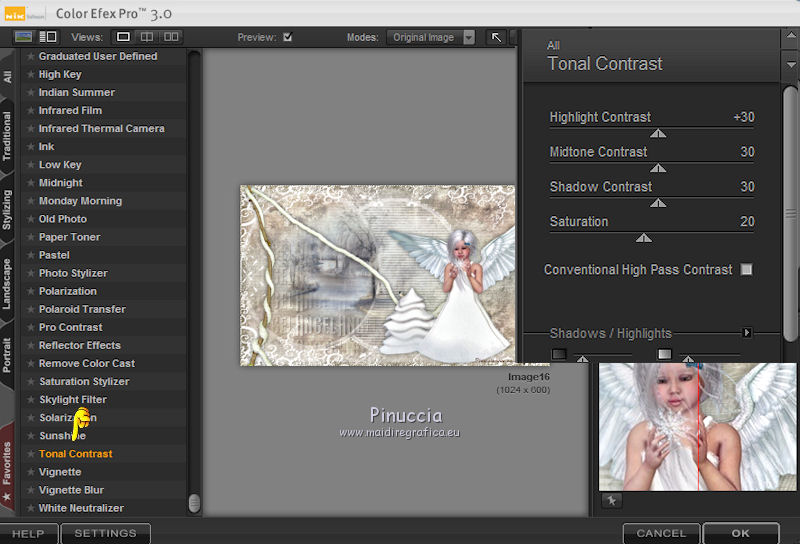Switch to single image view
The height and width of the screenshot is (544, 800).
pyautogui.click(x=124, y=37)
